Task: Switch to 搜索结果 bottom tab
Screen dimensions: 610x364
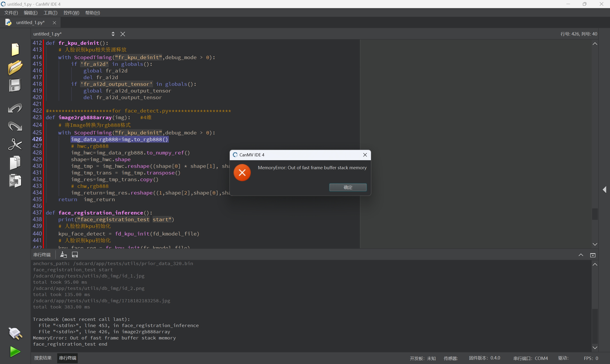Action: coord(43,358)
